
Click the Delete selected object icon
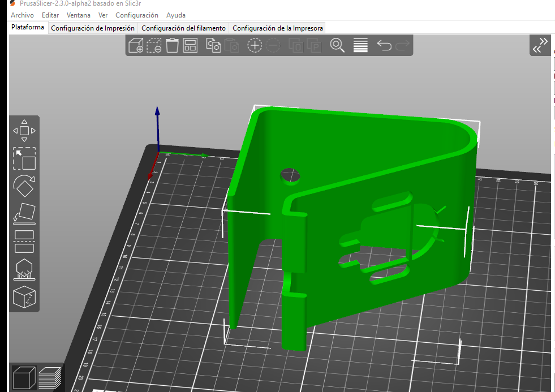(154, 45)
